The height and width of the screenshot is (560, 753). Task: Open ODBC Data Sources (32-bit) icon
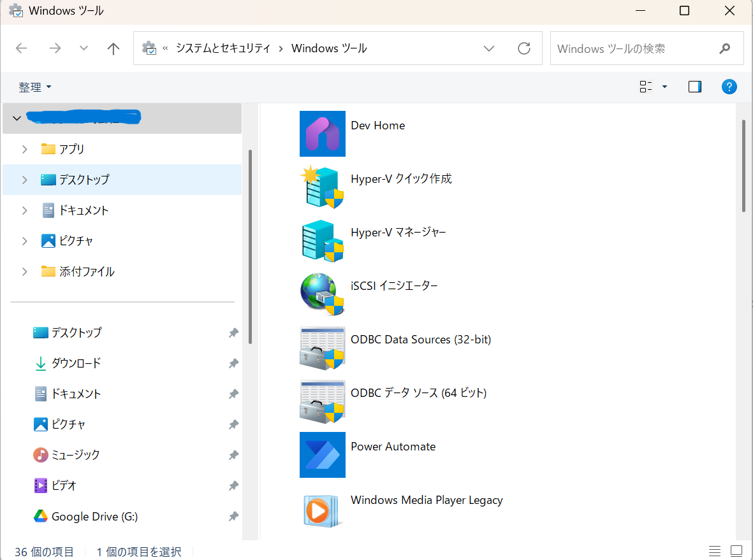point(322,348)
